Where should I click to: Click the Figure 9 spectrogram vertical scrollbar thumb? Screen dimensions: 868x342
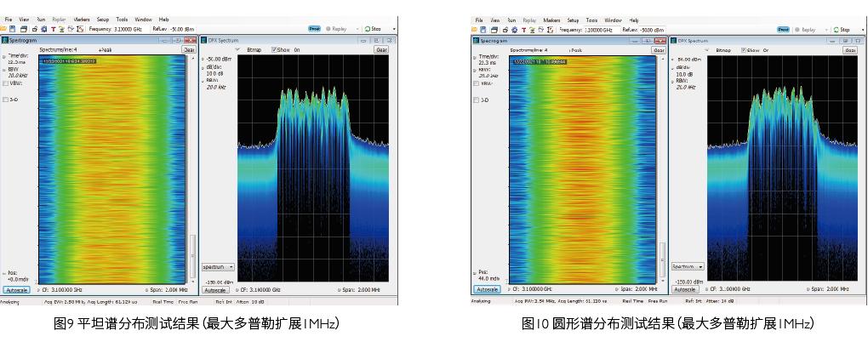pos(192,256)
